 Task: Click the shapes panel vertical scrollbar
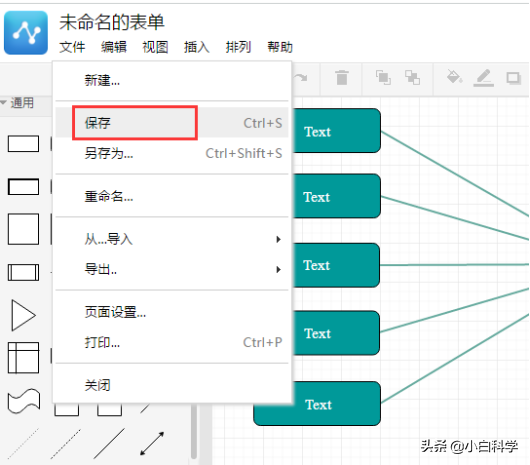(194, 432)
